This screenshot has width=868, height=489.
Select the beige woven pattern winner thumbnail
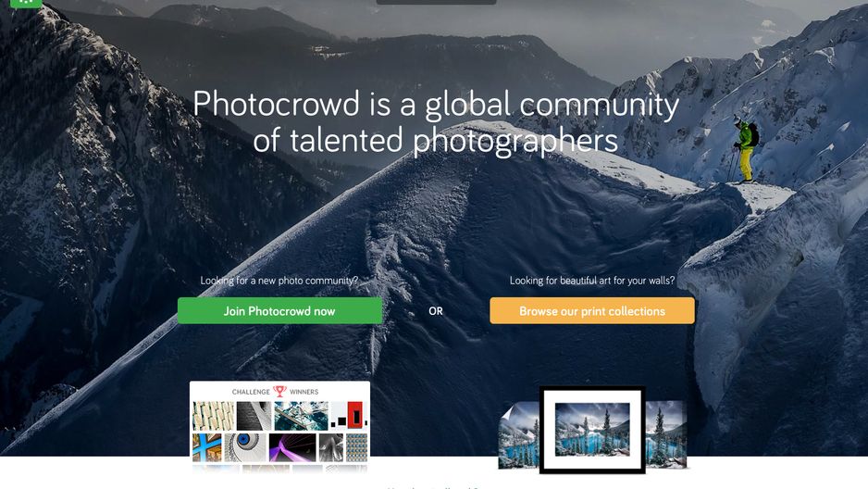pos(213,416)
